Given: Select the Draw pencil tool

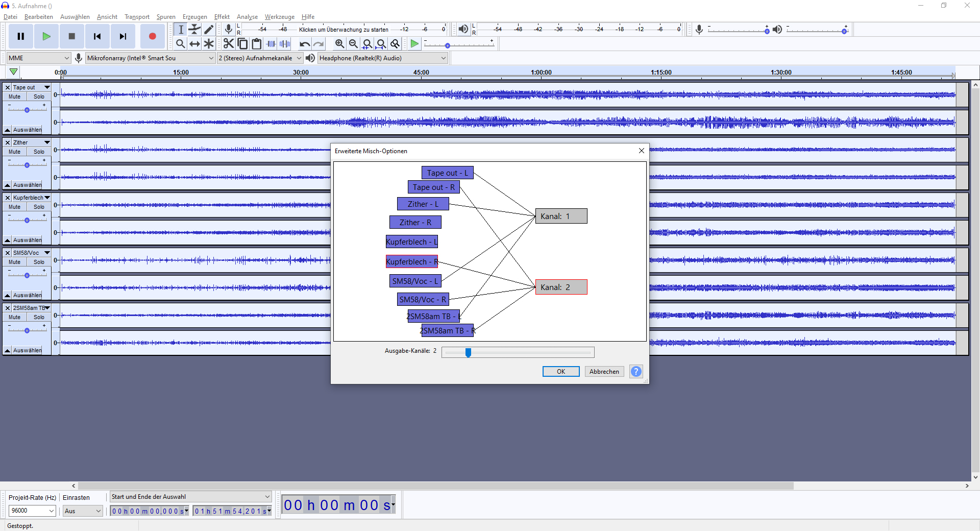Looking at the screenshot, I should point(209,30).
